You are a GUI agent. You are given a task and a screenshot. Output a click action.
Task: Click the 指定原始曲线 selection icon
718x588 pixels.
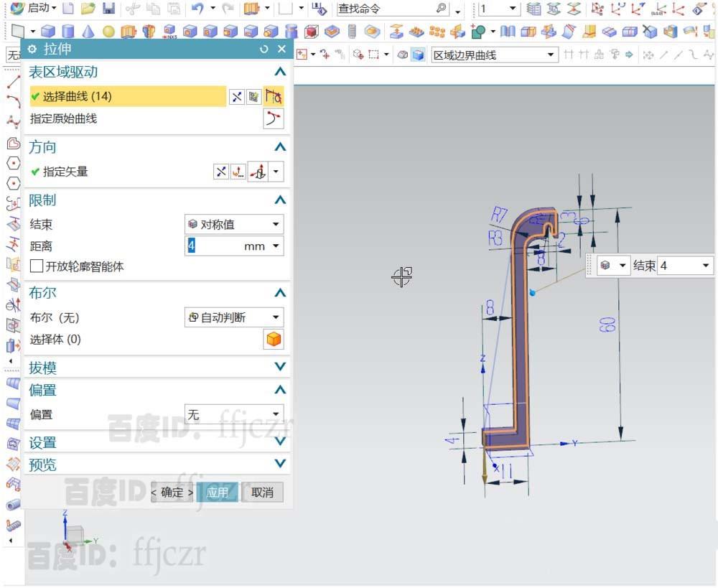click(x=274, y=119)
